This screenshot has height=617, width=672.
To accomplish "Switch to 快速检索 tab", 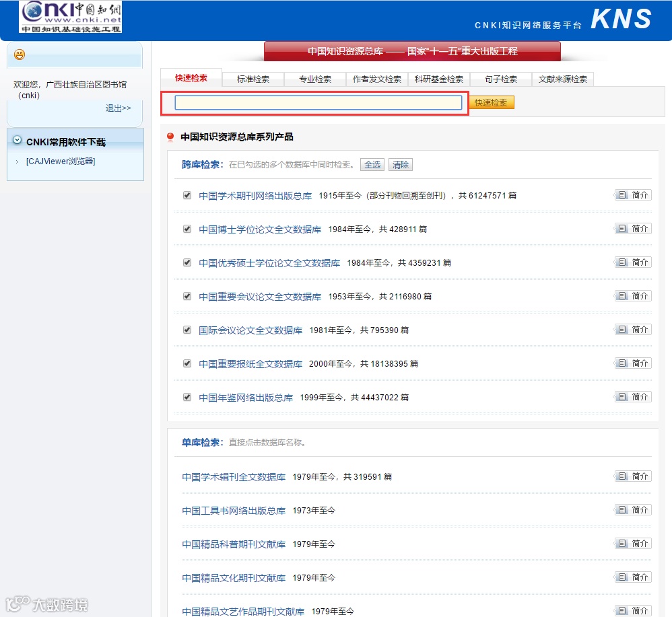I will (191, 78).
